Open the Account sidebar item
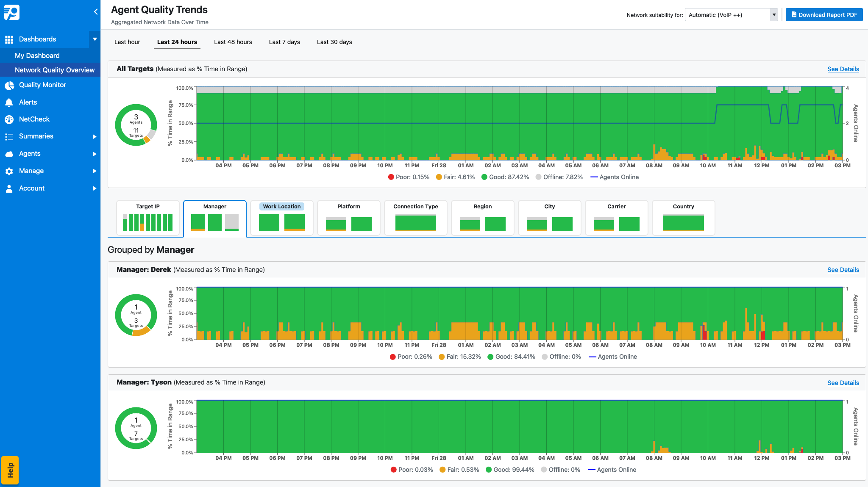Screen dimensions: 868x487 tap(32, 188)
